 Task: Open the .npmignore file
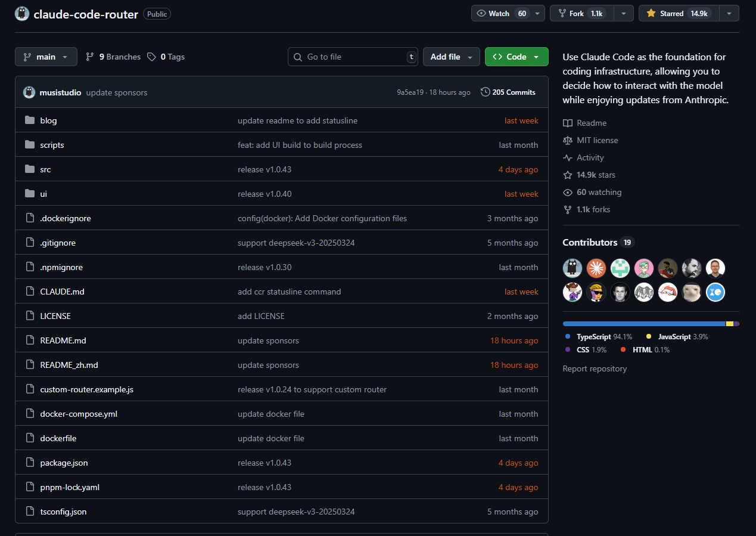click(x=61, y=267)
